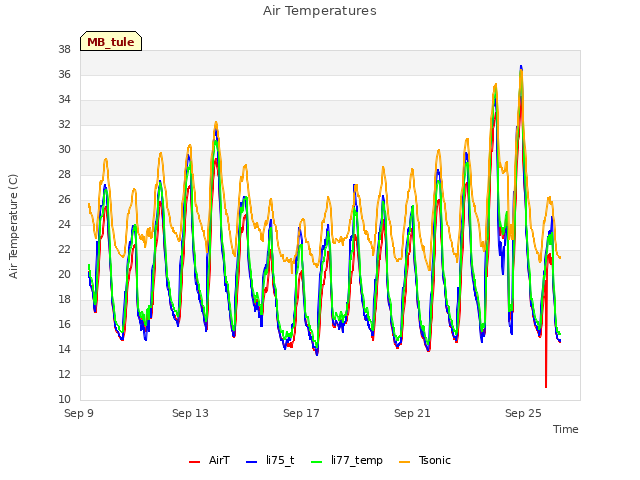
Task: Click the Sep 25 x-axis tick label
Action: click(x=523, y=413)
